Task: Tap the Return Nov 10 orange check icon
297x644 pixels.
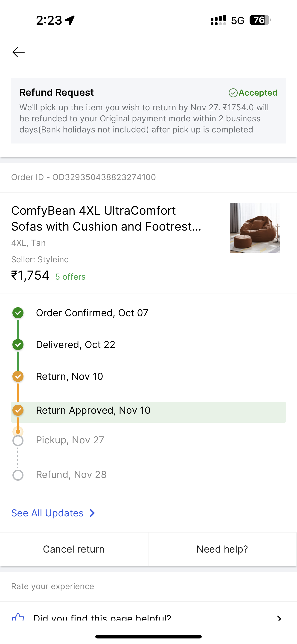Action: (18, 377)
